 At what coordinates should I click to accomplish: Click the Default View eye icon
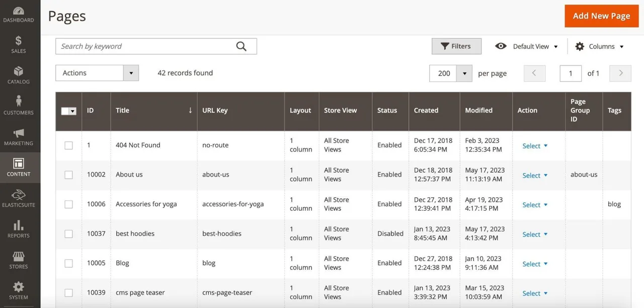pos(501,46)
